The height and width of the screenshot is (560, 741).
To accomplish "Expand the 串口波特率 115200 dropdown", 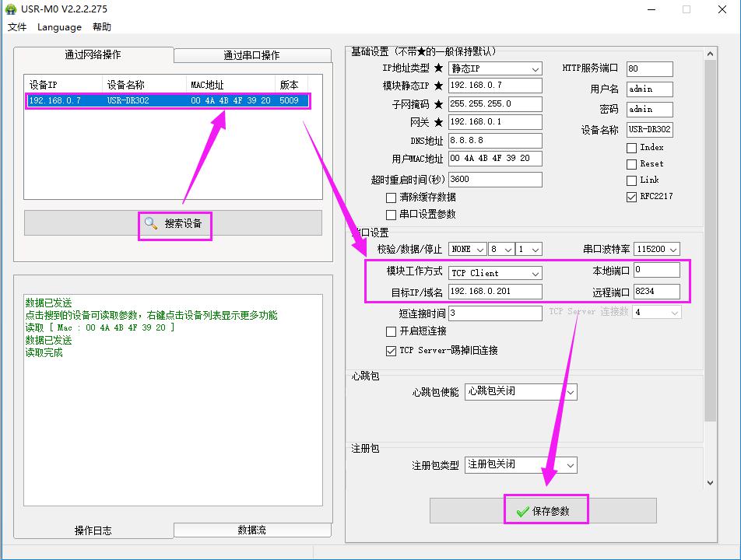I will 673,250.
